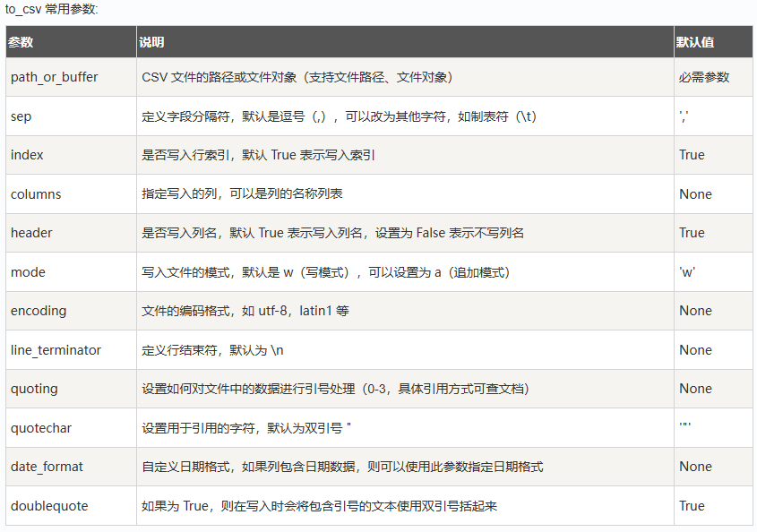757x532 pixels.
Task: Click the "必需参数" default value cell
Action: coord(704,77)
